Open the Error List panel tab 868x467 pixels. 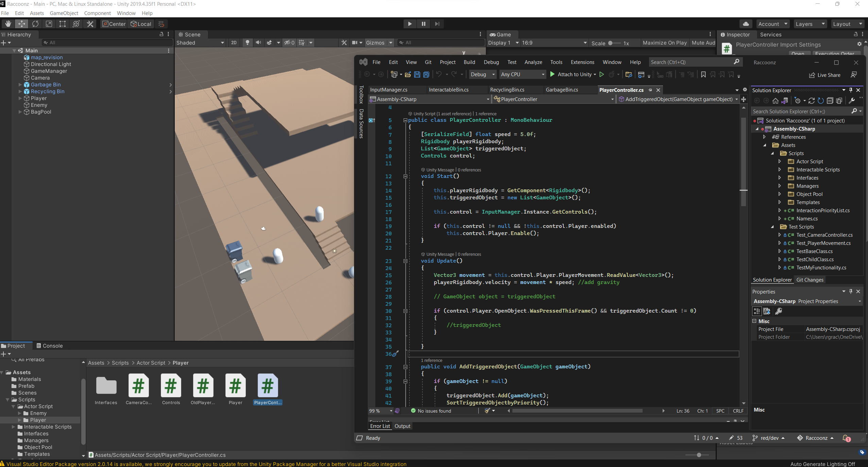[380, 426]
